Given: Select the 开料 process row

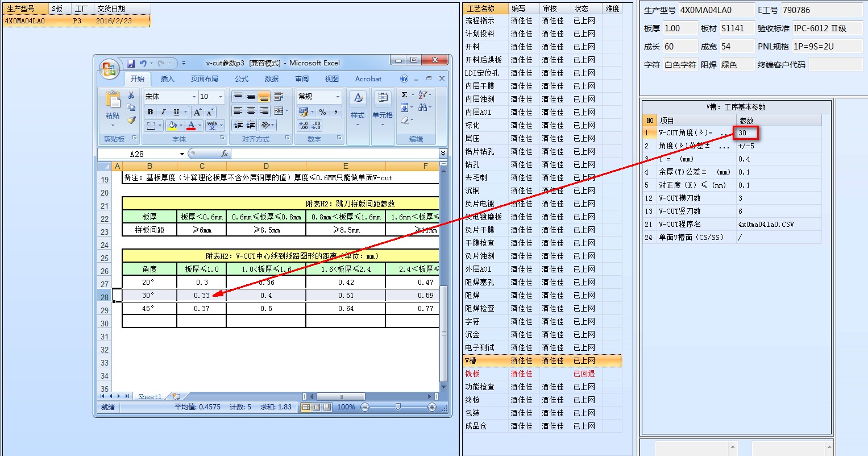Looking at the screenshot, I should coord(542,47).
